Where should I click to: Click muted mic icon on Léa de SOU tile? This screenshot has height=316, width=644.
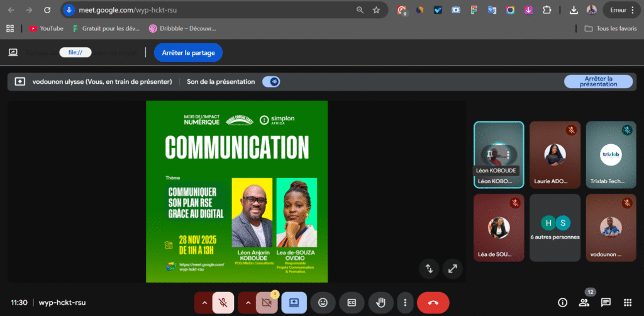pyautogui.click(x=515, y=203)
